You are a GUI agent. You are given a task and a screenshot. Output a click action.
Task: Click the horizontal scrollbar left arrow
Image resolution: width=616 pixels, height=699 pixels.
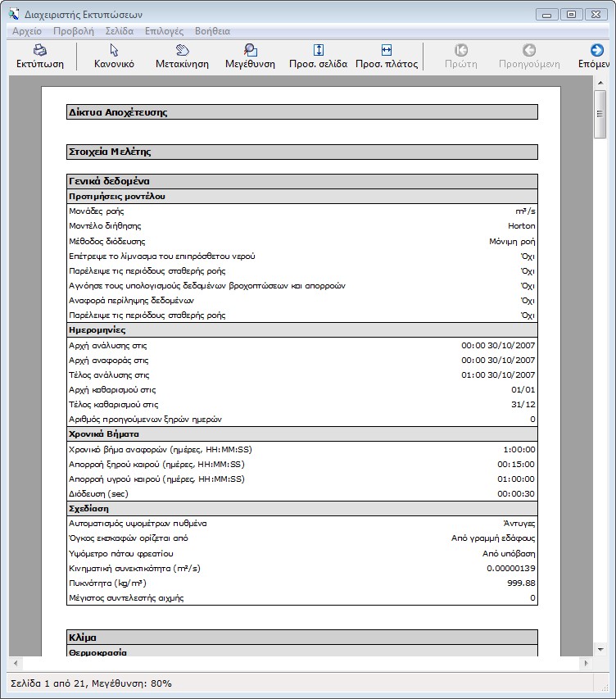click(x=15, y=662)
